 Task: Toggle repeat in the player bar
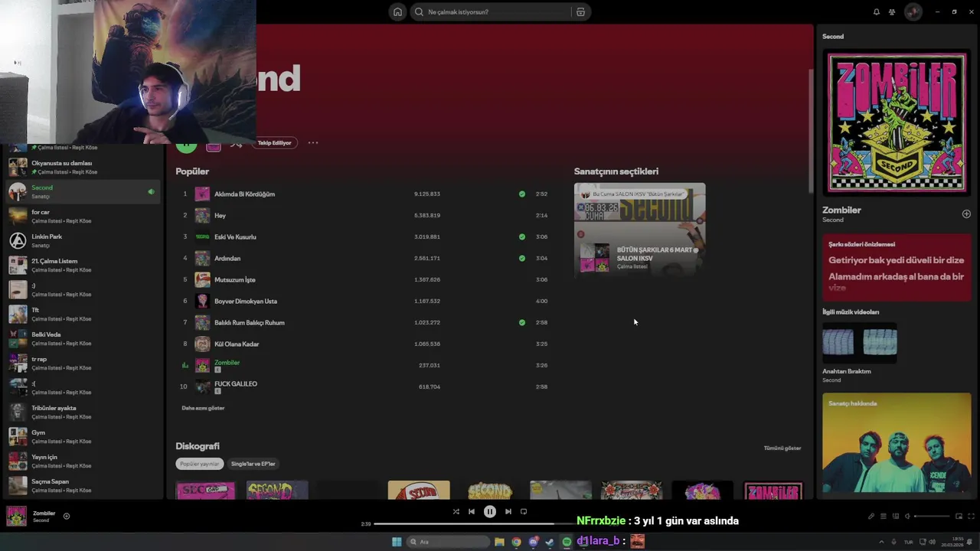[524, 511]
